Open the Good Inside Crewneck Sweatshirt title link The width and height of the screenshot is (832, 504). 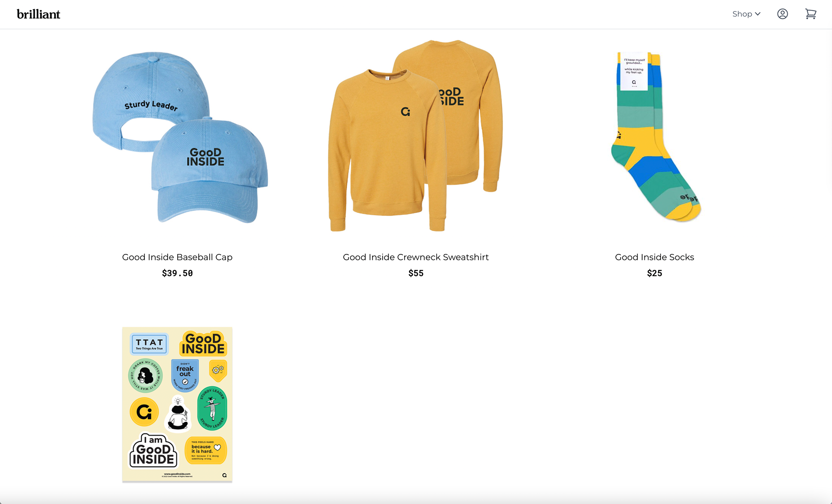(x=416, y=257)
